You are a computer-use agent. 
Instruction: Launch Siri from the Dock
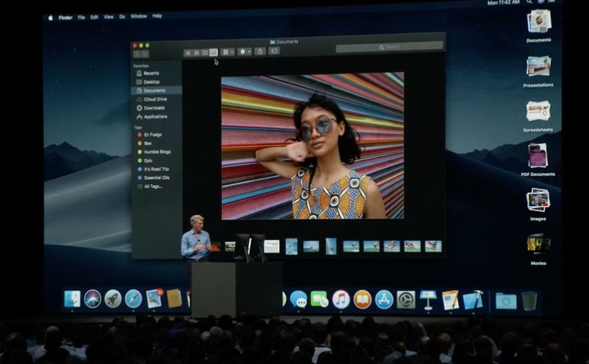[x=93, y=299]
